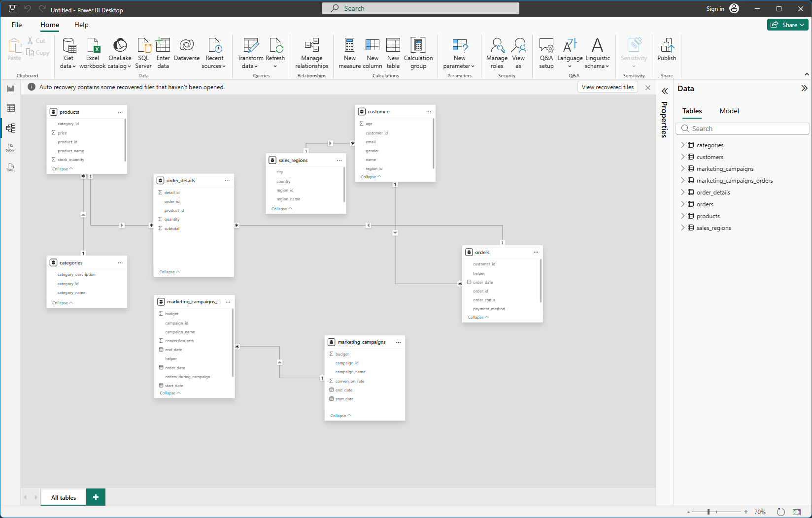Switch to the Tables tab in Data pane
The height and width of the screenshot is (518, 812).
pyautogui.click(x=692, y=111)
